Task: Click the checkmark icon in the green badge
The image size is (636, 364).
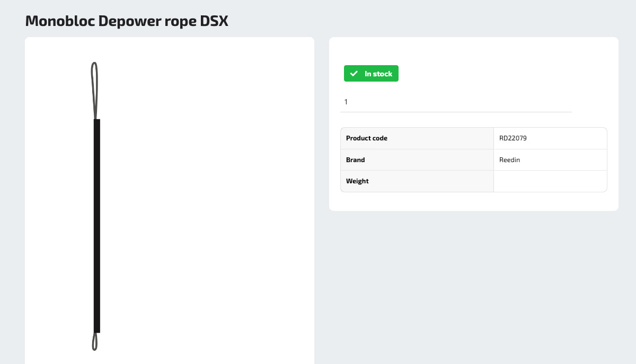Action: point(354,74)
